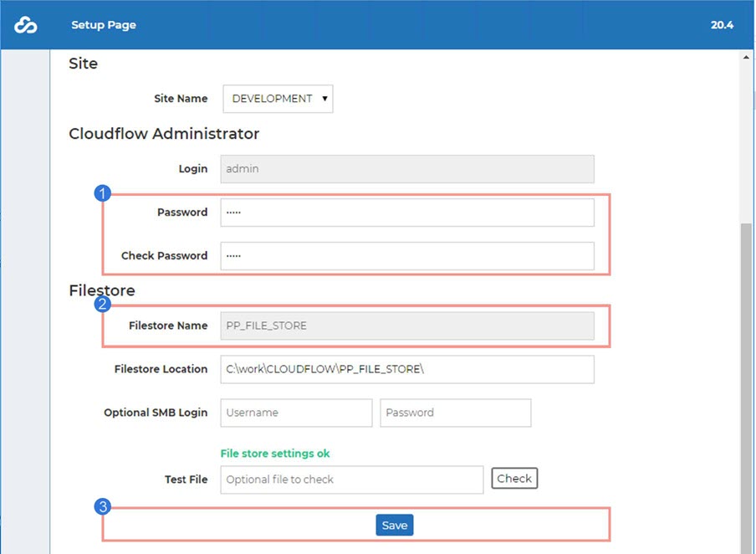The image size is (756, 554).
Task: Click the Cloudflow logo icon
Action: tap(26, 25)
